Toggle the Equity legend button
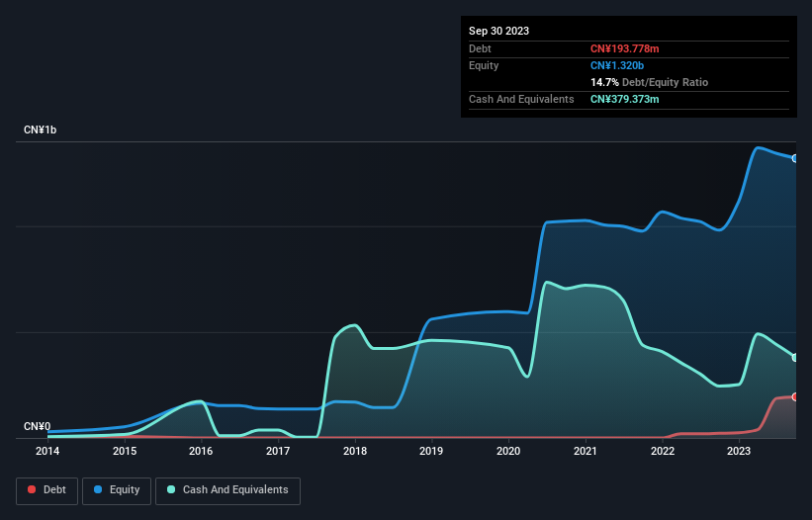This screenshot has height=520, width=812. (117, 490)
